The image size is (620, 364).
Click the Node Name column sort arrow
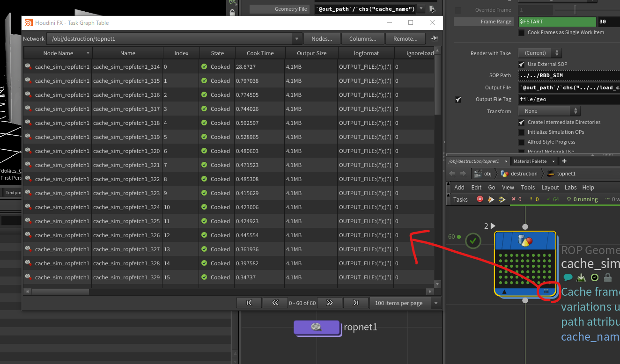tap(88, 53)
